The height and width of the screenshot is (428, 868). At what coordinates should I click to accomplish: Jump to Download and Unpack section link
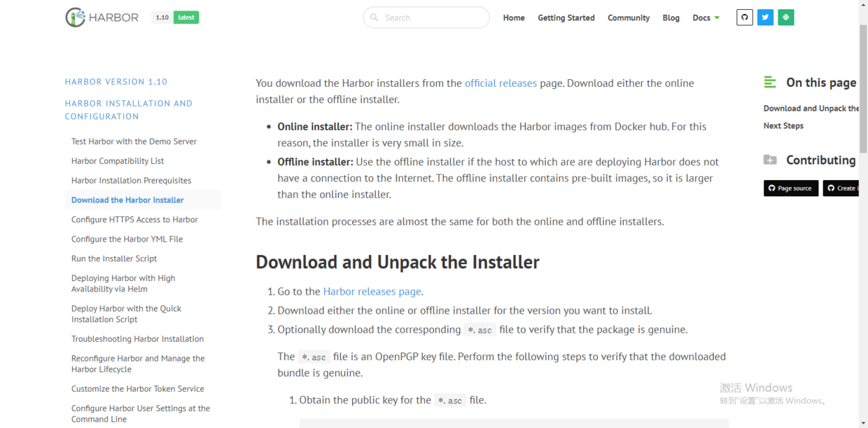811,109
